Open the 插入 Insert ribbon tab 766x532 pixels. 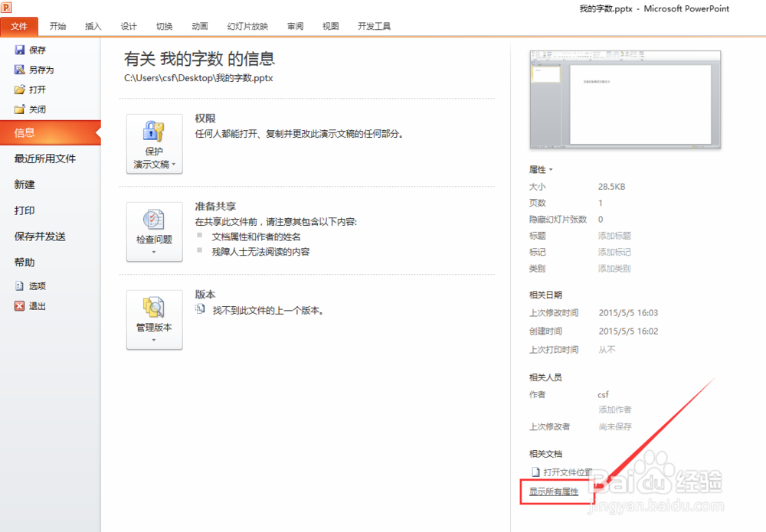pyautogui.click(x=93, y=26)
